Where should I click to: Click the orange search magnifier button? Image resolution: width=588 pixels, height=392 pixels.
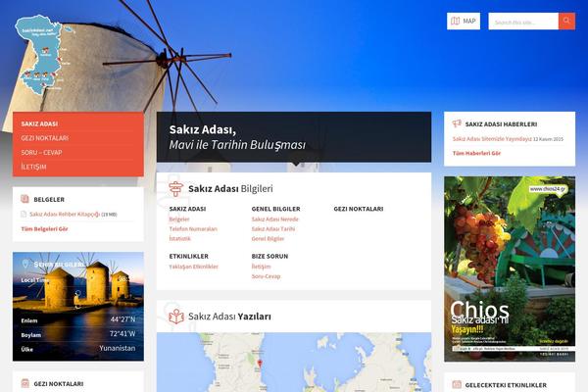566,21
